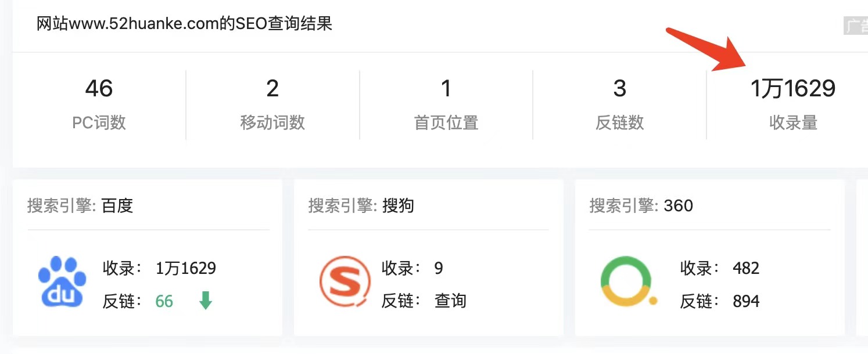This screenshot has height=354, width=868.
Task: Click the 搜索引擎: 360 card header
Action: coord(641,205)
